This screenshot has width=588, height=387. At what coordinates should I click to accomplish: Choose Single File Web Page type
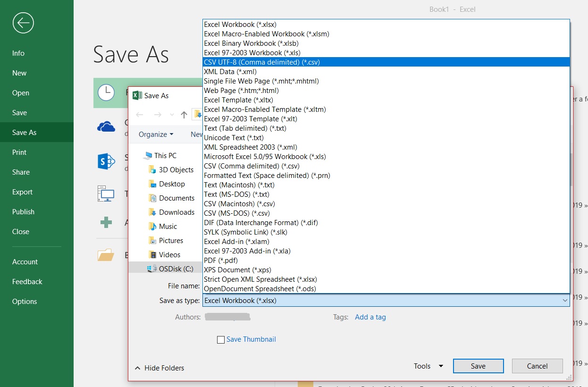pos(386,81)
